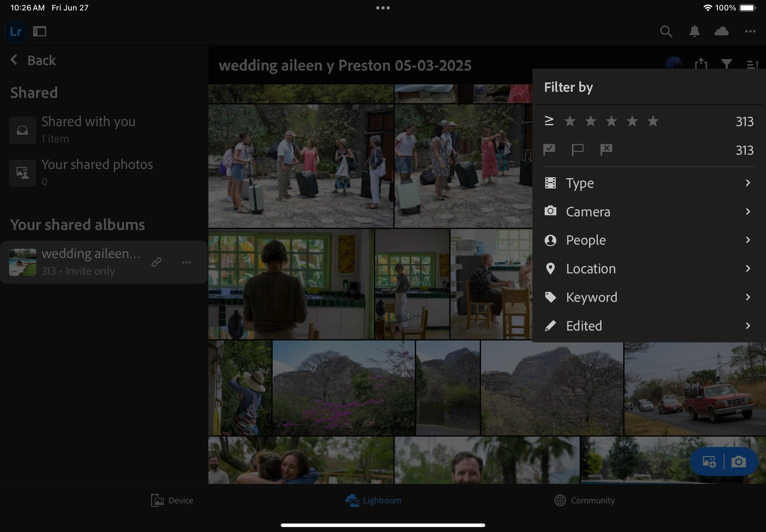Open the sort order icon
The width and height of the screenshot is (766, 532).
coord(752,64)
